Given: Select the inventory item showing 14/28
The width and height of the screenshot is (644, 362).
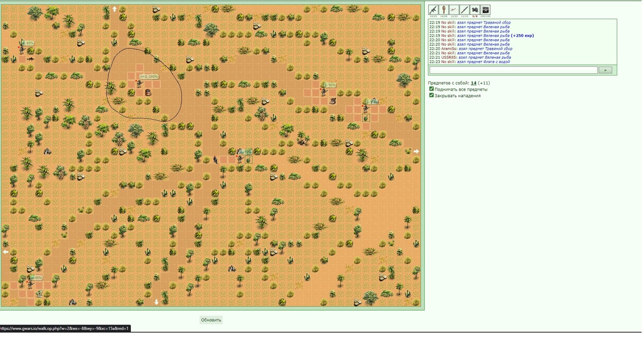Looking at the screenshot, I should click(444, 10).
